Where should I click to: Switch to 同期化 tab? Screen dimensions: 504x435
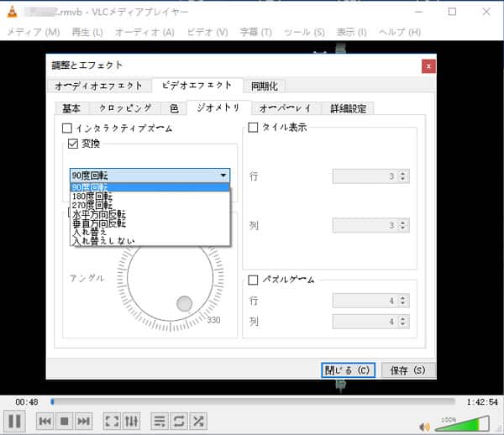coord(265,86)
